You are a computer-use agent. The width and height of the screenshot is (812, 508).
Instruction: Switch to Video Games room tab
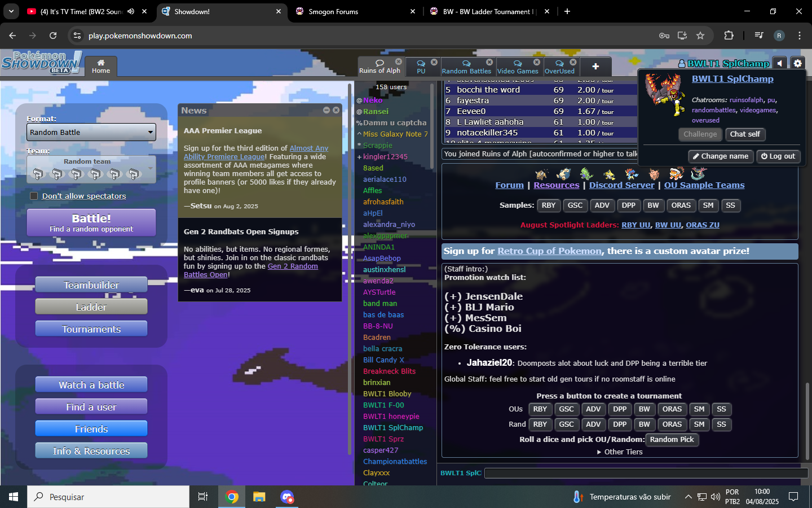(x=518, y=67)
